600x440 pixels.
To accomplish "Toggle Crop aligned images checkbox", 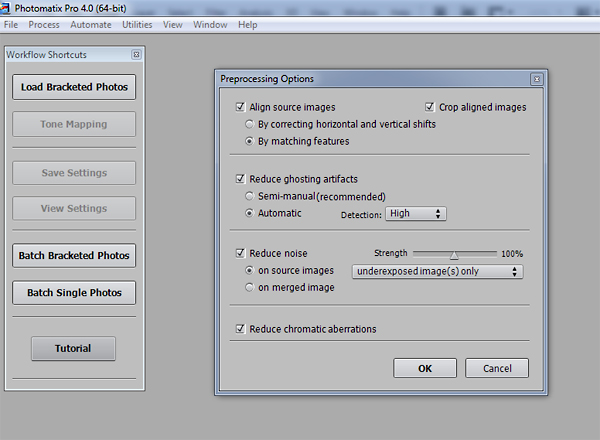I will tap(430, 107).
